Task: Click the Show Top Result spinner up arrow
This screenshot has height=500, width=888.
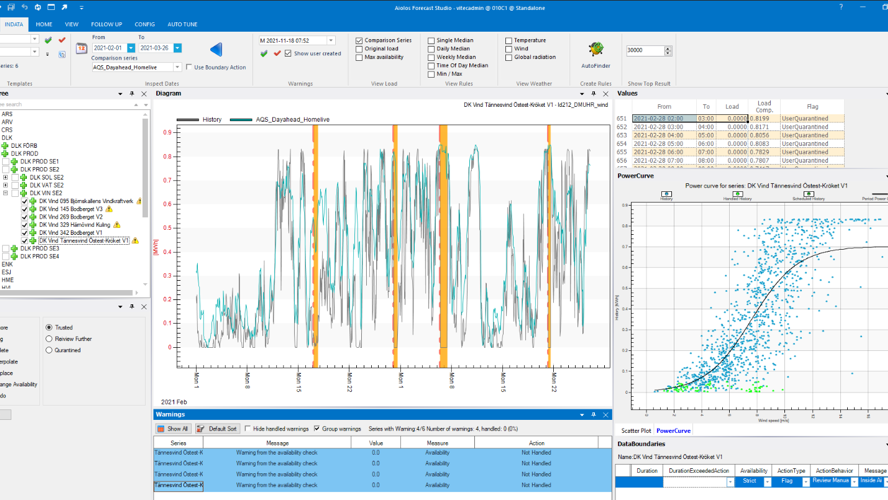Action: coord(668,47)
